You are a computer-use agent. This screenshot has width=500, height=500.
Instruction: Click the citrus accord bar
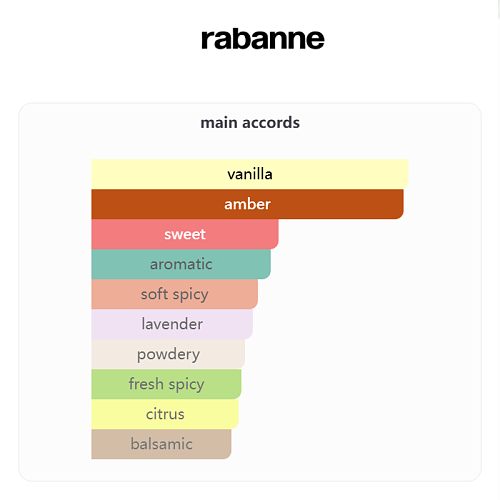[x=165, y=414]
